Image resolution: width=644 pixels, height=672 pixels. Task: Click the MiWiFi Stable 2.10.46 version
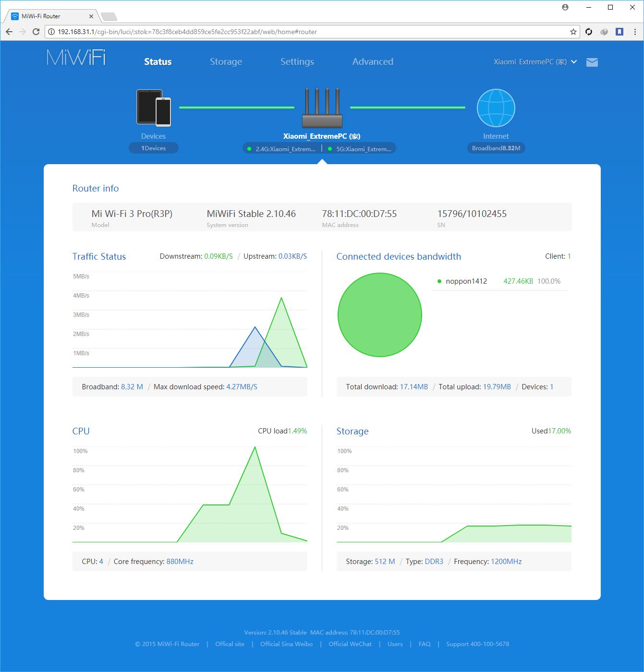(251, 214)
